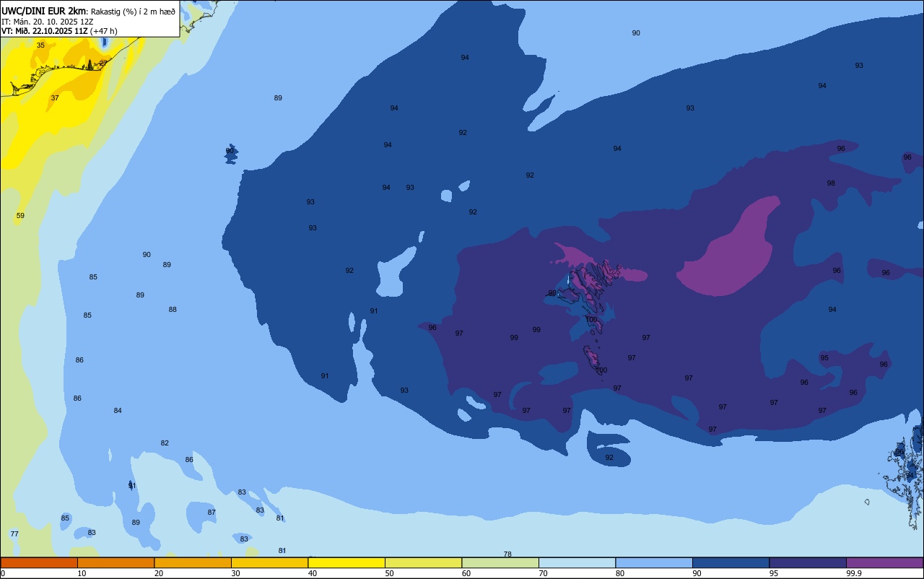Screen dimensions: 924x579
Task: Select the 'Rakastig (%) í 2 m hæð' label
Action: click(x=132, y=12)
